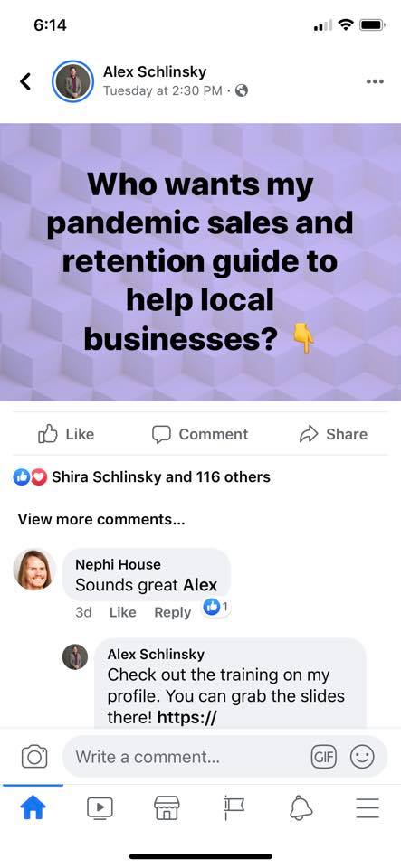Screen dimensions: 401x868
Task: Open Nephi House's profile photo
Action: (34, 569)
